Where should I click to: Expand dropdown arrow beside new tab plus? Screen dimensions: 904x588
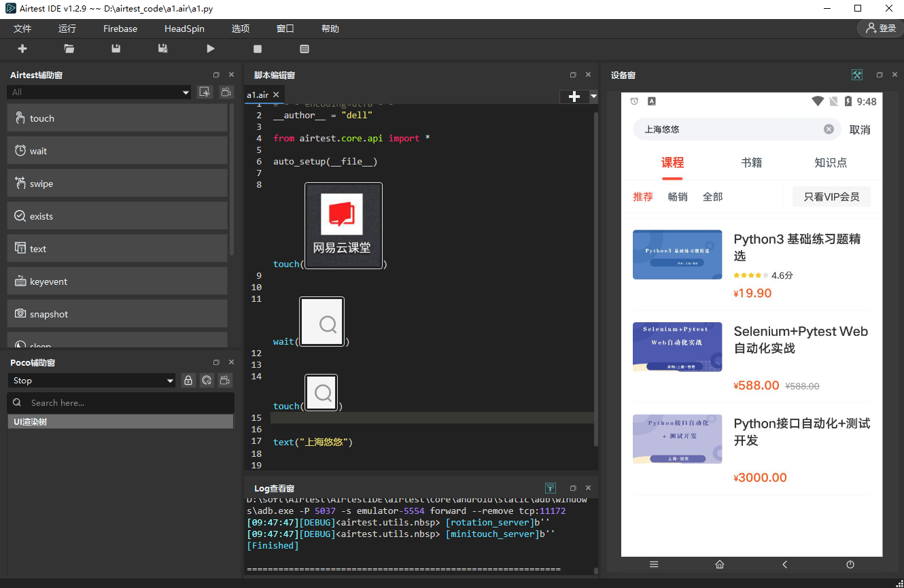pos(593,97)
